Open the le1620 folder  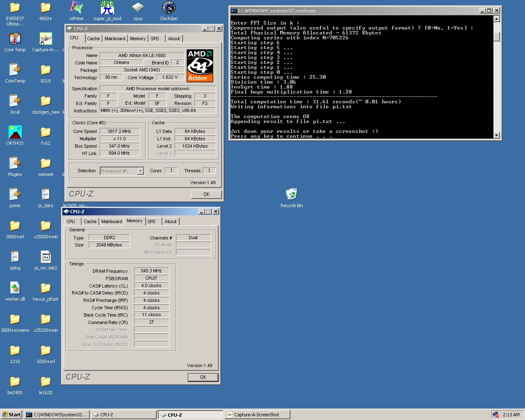pos(46,385)
